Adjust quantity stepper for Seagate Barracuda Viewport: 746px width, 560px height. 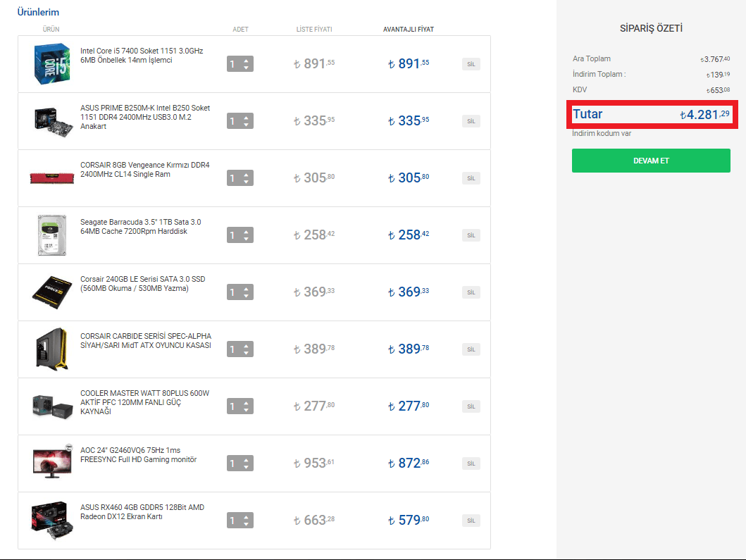240,235
